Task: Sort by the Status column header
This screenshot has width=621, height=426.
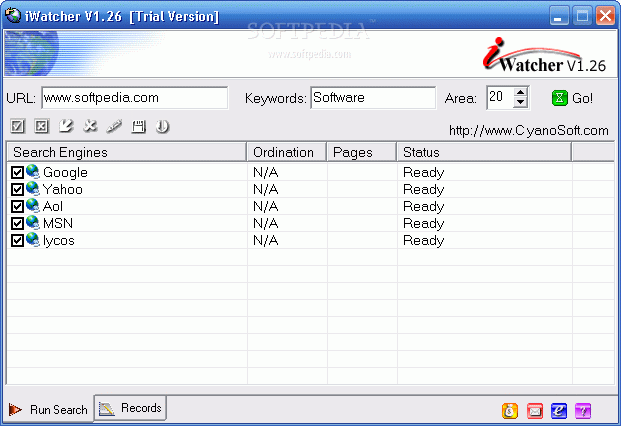Action: [484, 152]
